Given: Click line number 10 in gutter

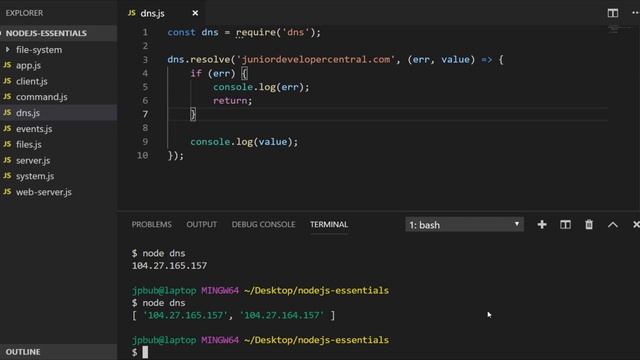Looking at the screenshot, I should (142, 156).
